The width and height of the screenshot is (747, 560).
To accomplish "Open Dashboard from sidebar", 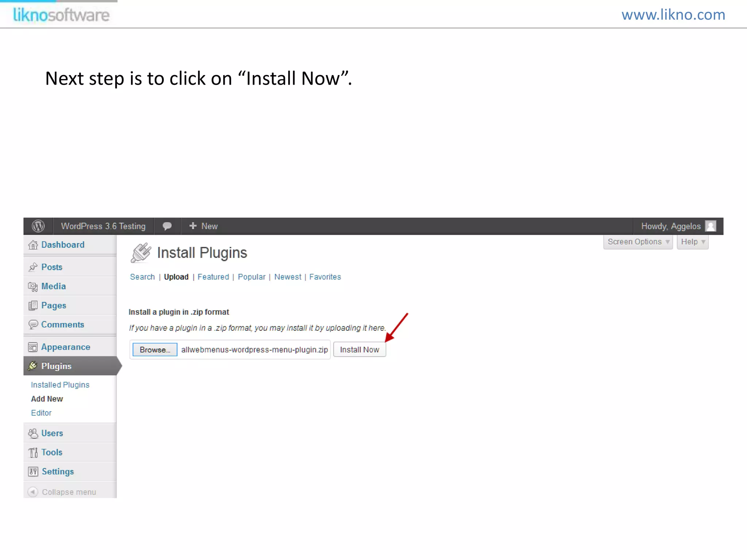I will [x=63, y=245].
